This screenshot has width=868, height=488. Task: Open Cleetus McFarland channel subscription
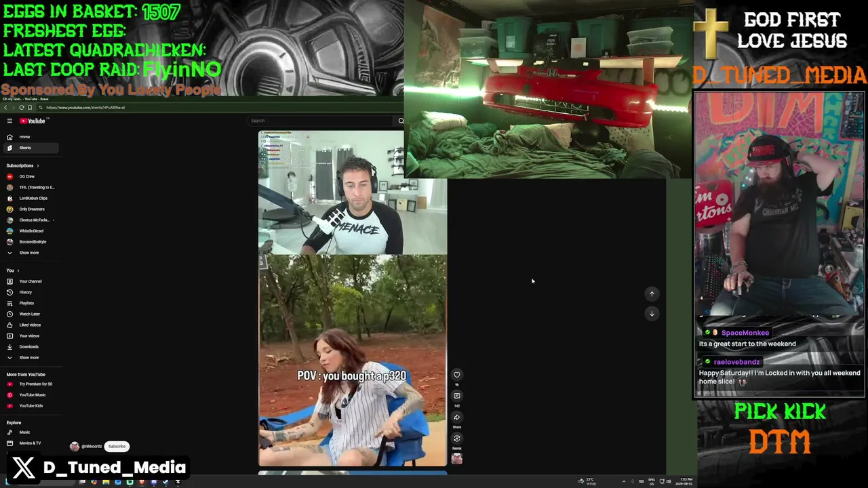point(31,220)
